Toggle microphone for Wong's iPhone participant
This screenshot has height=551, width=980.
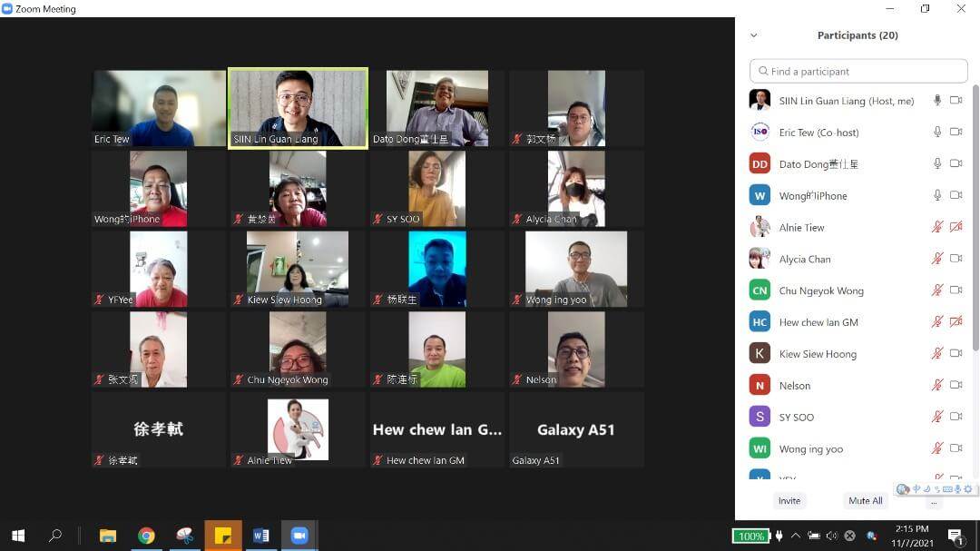tap(937, 196)
